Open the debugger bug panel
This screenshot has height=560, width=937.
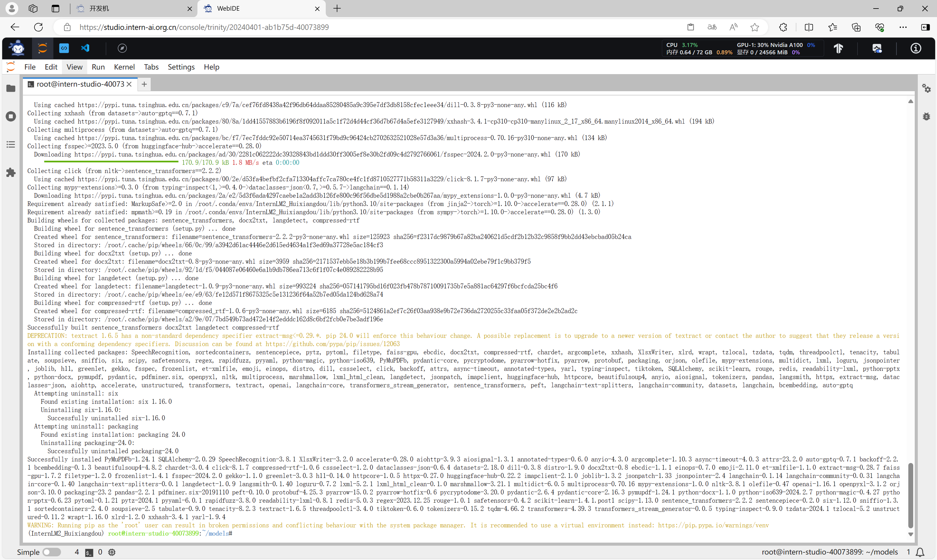[926, 116]
